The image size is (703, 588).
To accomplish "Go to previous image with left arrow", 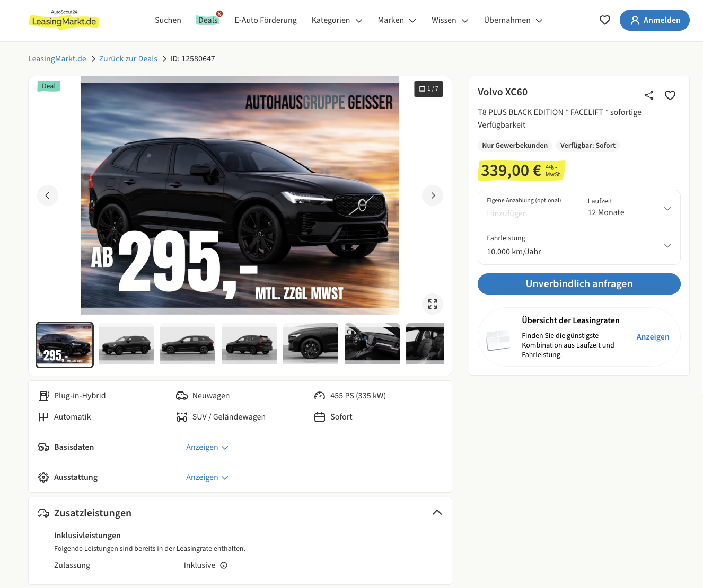I will 48,195.
